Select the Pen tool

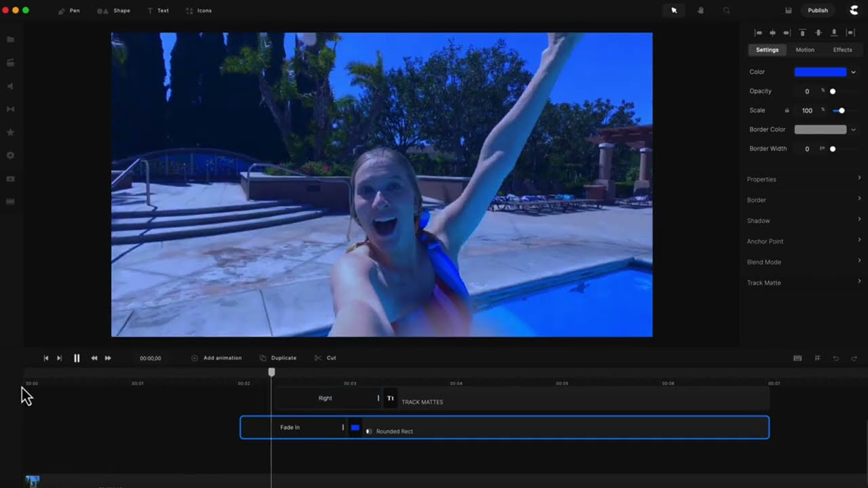point(69,11)
